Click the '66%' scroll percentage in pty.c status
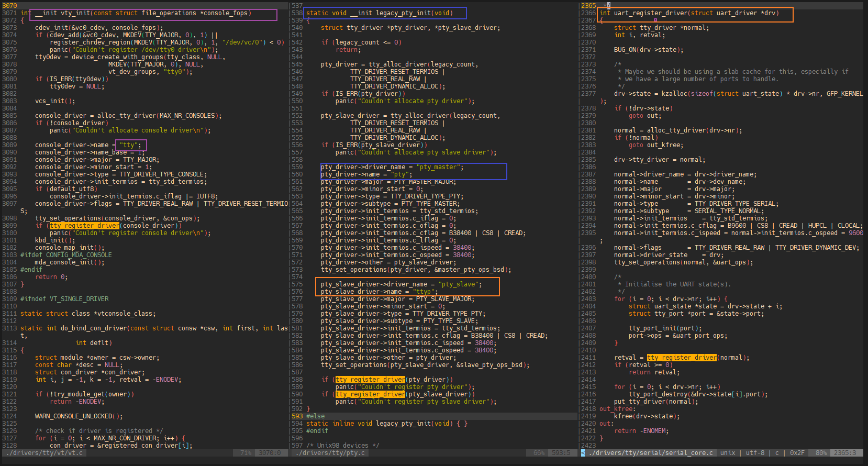868x466 pixels. (539, 453)
